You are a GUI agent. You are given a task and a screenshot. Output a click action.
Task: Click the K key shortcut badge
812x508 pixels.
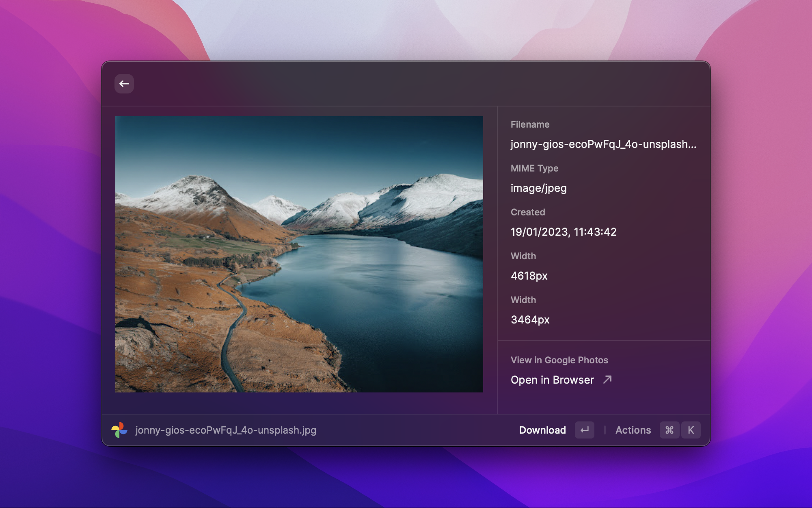click(691, 430)
